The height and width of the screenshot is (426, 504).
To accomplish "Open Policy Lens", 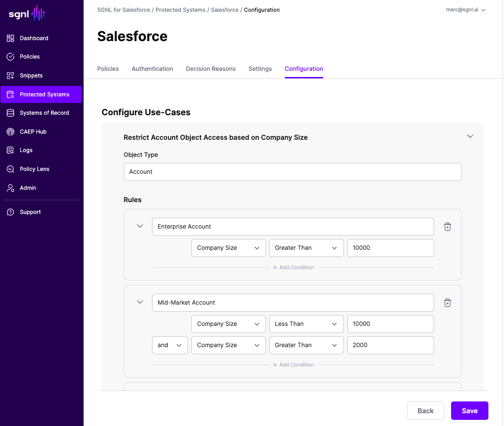I will click(34, 169).
